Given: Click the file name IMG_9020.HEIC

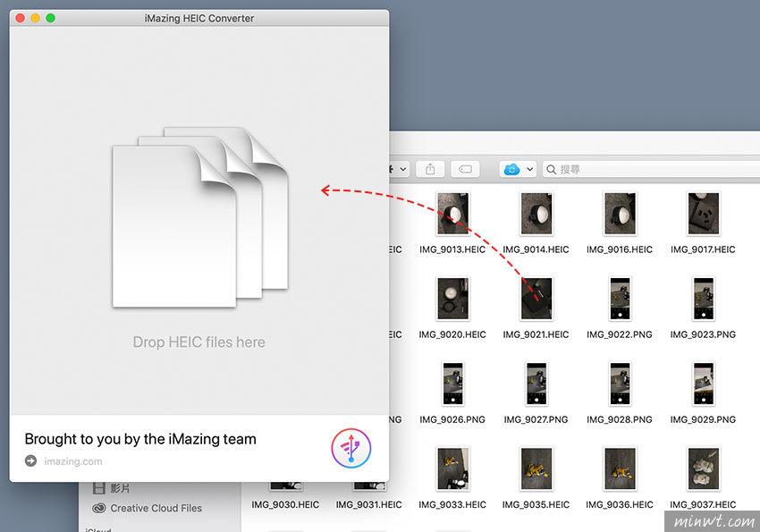Looking at the screenshot, I should pos(452,334).
